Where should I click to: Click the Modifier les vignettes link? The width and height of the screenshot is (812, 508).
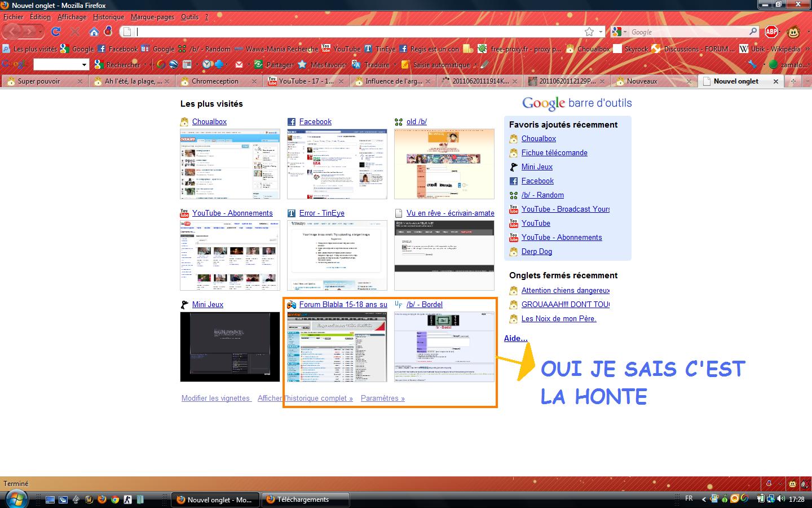[215, 398]
